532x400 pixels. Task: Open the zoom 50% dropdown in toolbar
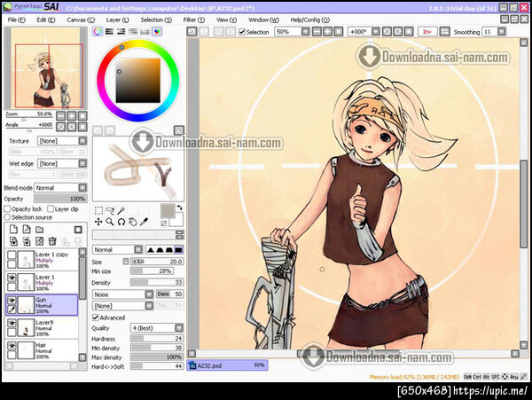pyautogui.click(x=305, y=32)
